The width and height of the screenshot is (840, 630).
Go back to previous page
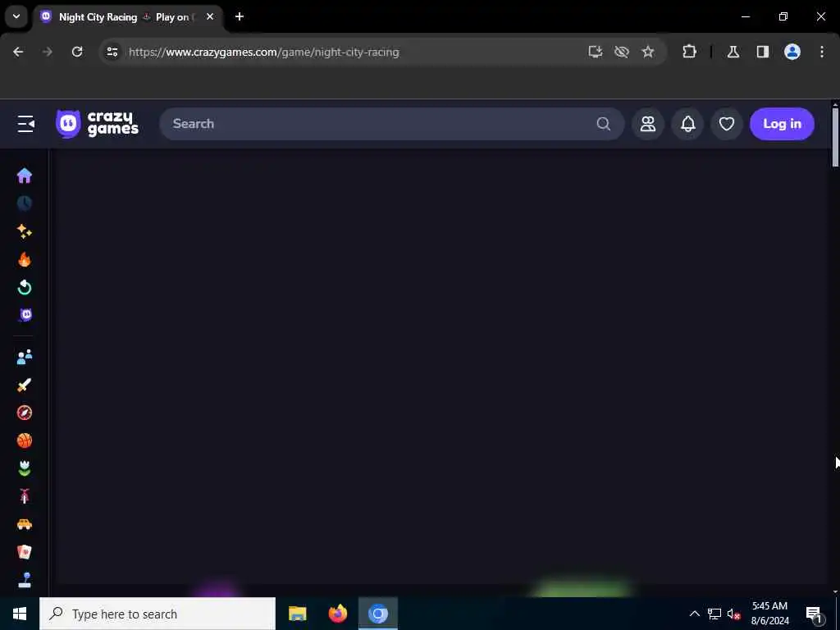coord(18,52)
